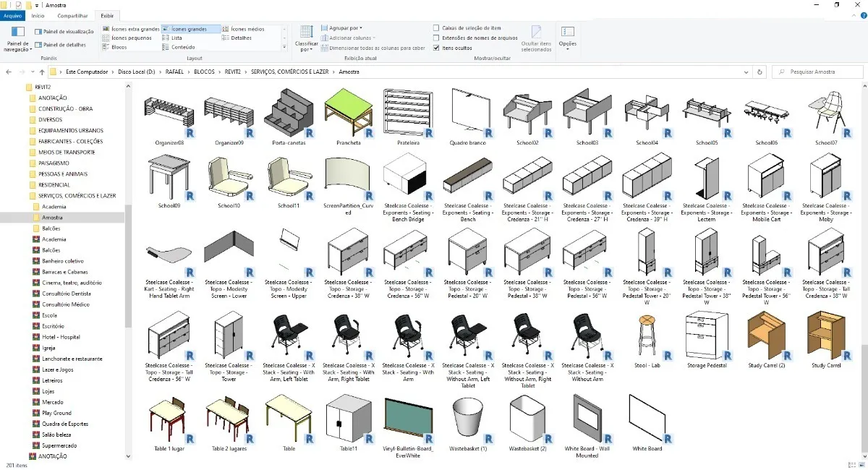The height and width of the screenshot is (470, 868).
Task: Select the School07 chair file
Action: pyautogui.click(x=826, y=118)
